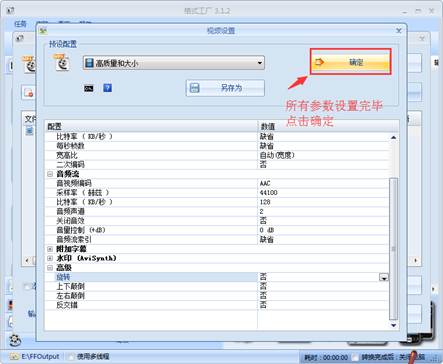Toggle 使用多线程 checkbox in status bar
The width and height of the screenshot is (443, 364).
coord(70,356)
